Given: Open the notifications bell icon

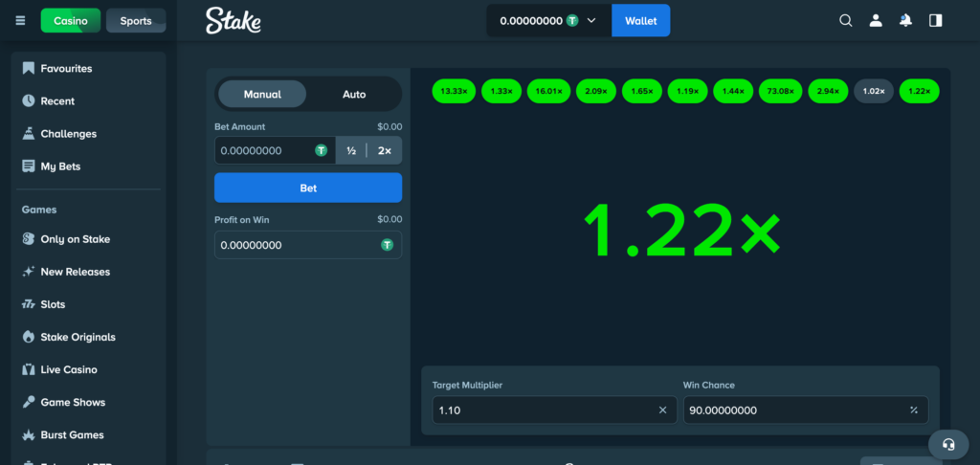Looking at the screenshot, I should (x=905, y=20).
